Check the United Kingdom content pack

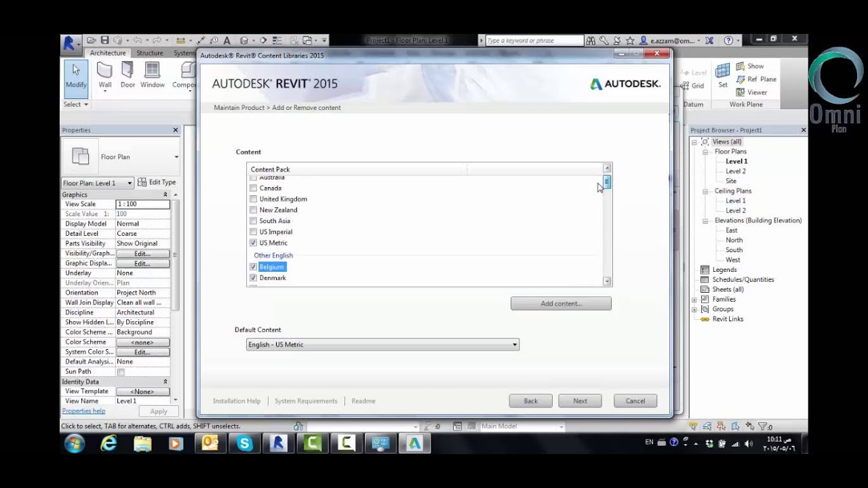point(254,199)
